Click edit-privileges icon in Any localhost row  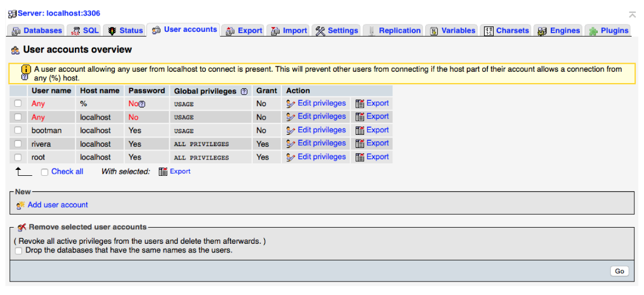[291, 116]
